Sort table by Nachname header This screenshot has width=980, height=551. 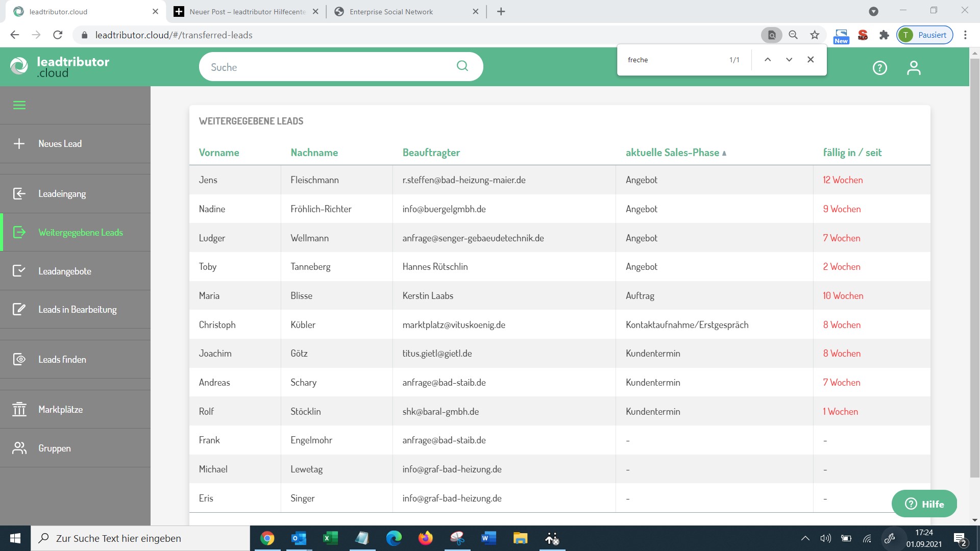[x=314, y=153]
